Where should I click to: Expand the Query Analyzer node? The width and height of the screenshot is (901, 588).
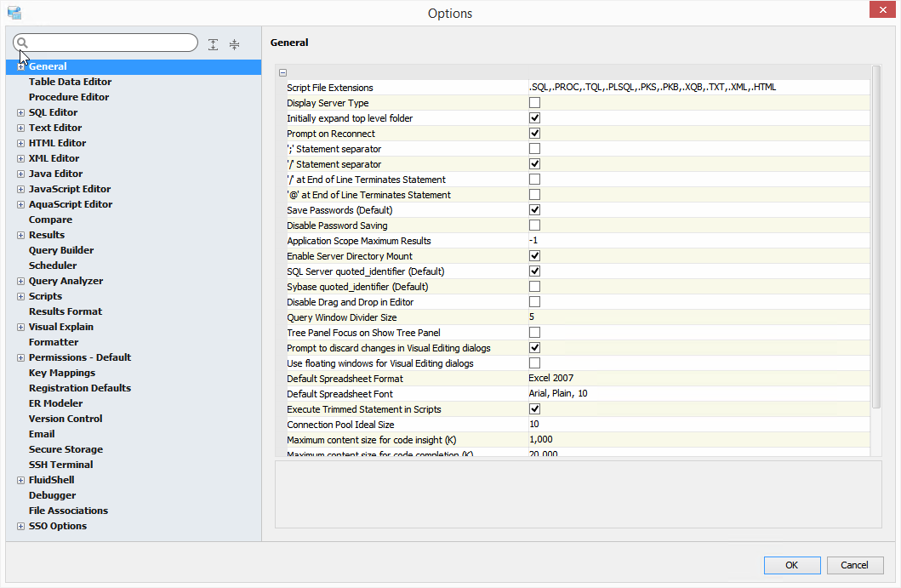20,281
